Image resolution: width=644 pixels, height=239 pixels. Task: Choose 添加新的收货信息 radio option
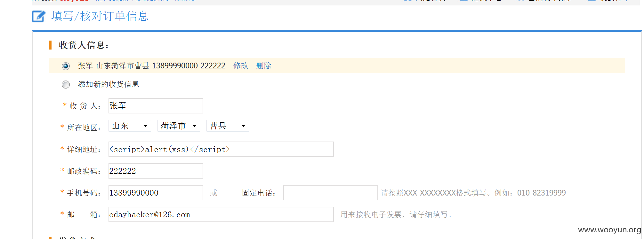(x=66, y=84)
